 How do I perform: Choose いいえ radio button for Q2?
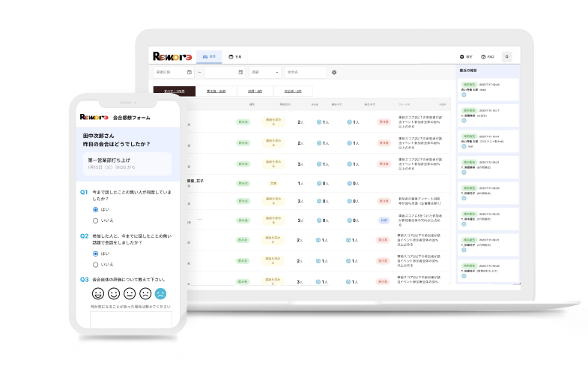point(95,264)
